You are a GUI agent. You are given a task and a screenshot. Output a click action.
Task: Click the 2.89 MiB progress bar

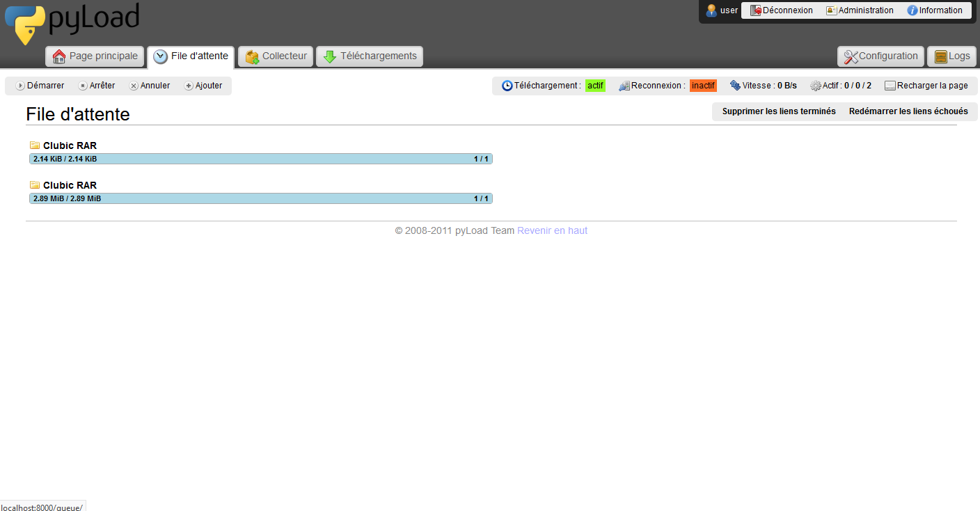click(261, 198)
